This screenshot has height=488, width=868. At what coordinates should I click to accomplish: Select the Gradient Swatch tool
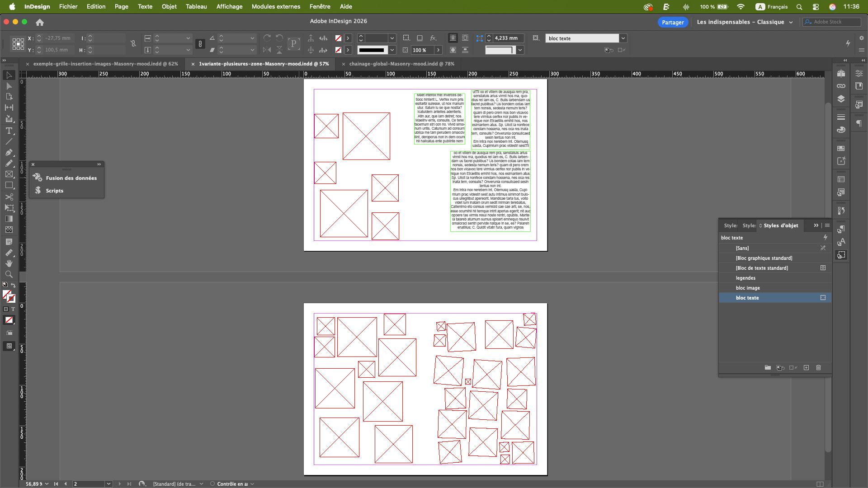pos(9,219)
